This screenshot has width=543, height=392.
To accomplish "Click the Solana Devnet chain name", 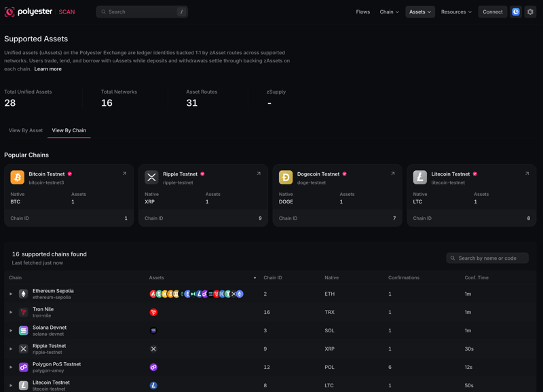I will pos(50,328).
